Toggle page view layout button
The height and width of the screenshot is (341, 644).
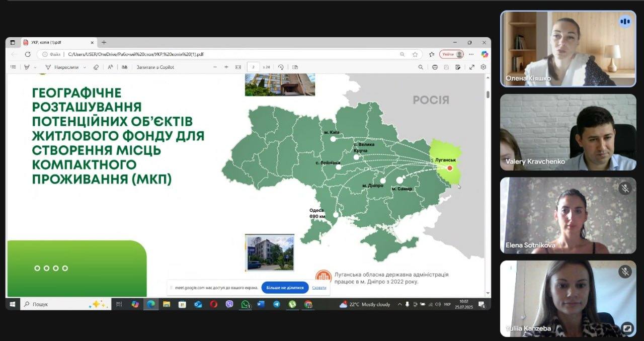(x=295, y=67)
